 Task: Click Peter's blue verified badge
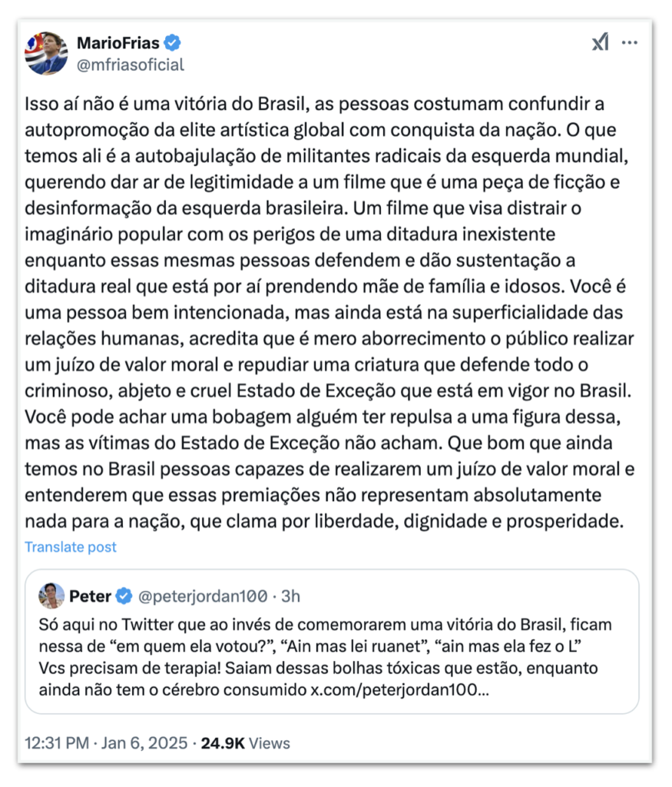124,595
